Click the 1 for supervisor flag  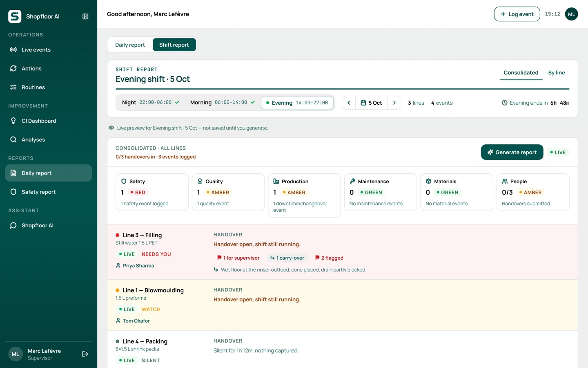238,258
